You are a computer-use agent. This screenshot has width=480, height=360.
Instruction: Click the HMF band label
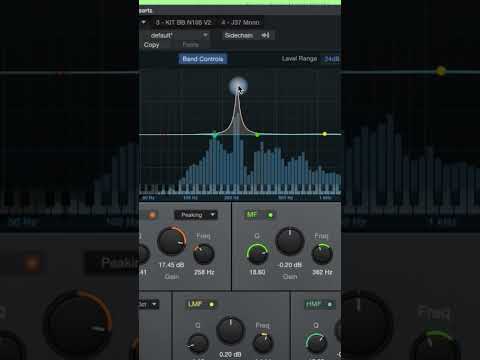tap(313, 304)
